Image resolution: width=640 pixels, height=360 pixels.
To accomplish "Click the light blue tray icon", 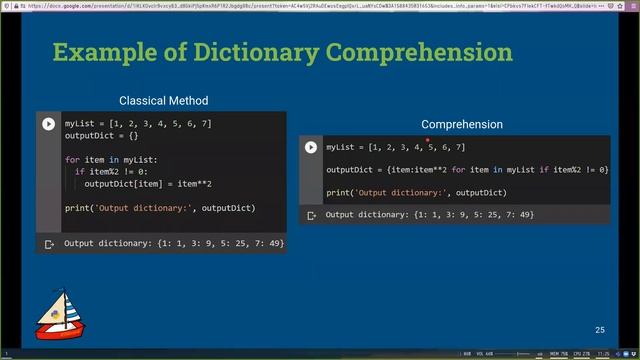I will 626,354.
